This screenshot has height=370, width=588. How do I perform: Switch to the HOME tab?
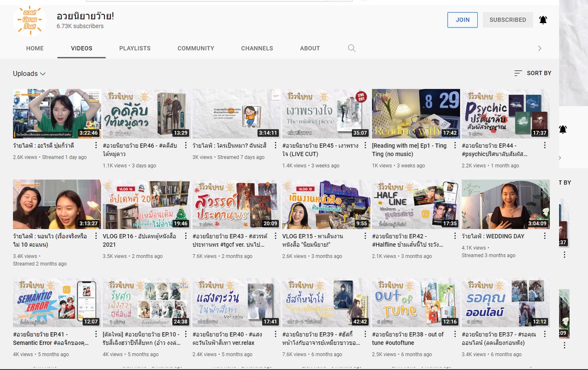coord(35,49)
